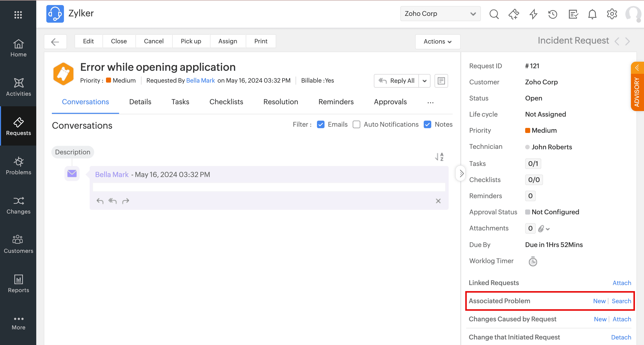The image size is (644, 345).
Task: Open the quick actions lightning icon
Action: (533, 14)
